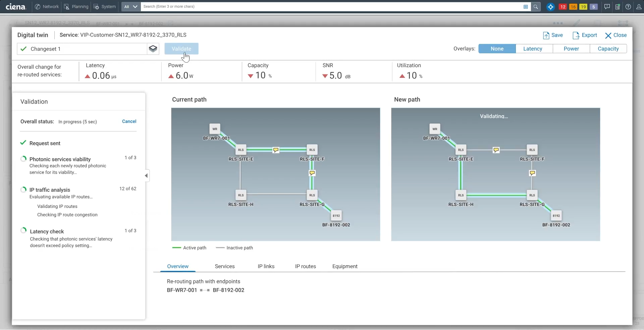Open the purple 5 alarms badge
The width and height of the screenshot is (644, 330).
pyautogui.click(x=594, y=7)
